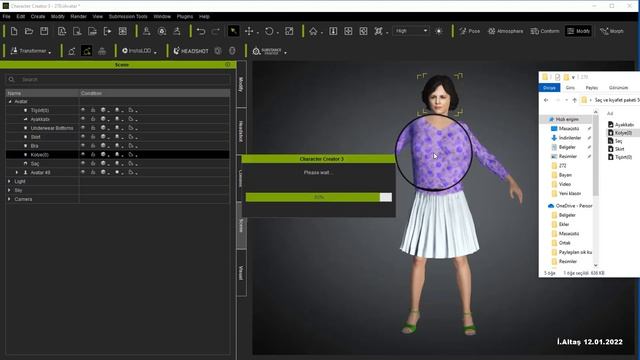Toggle lock icon on Avatar 49 row
Image resolution: width=640 pixels, height=360 pixels.
point(93,172)
